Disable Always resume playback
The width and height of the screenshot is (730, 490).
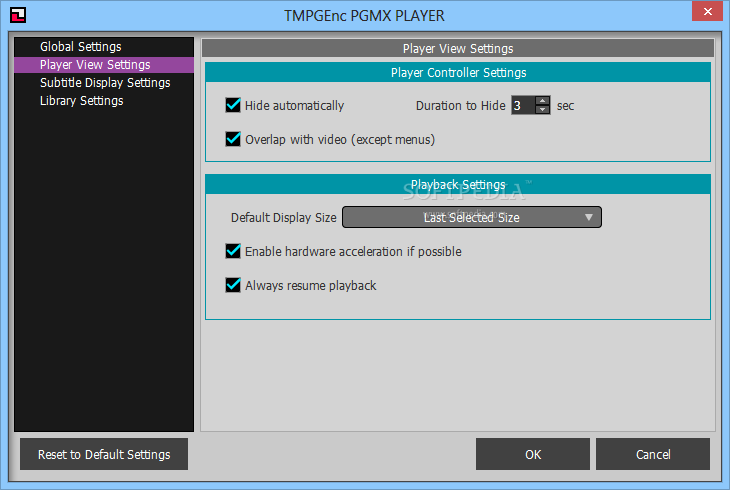(233, 285)
